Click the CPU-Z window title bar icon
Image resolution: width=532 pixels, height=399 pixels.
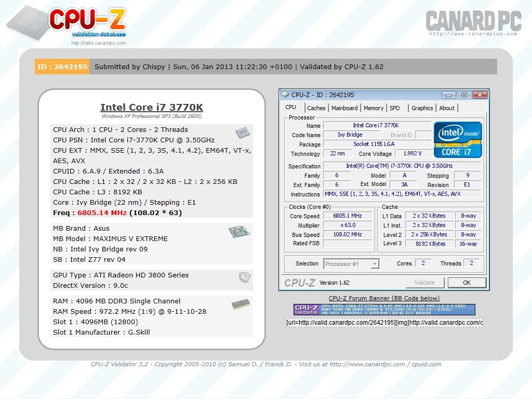click(286, 95)
